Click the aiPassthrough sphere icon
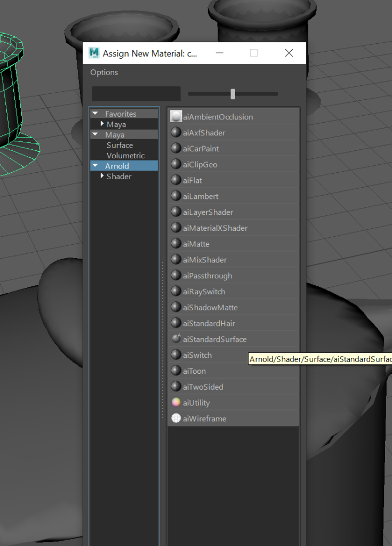The width and height of the screenshot is (392, 546). pyautogui.click(x=176, y=276)
